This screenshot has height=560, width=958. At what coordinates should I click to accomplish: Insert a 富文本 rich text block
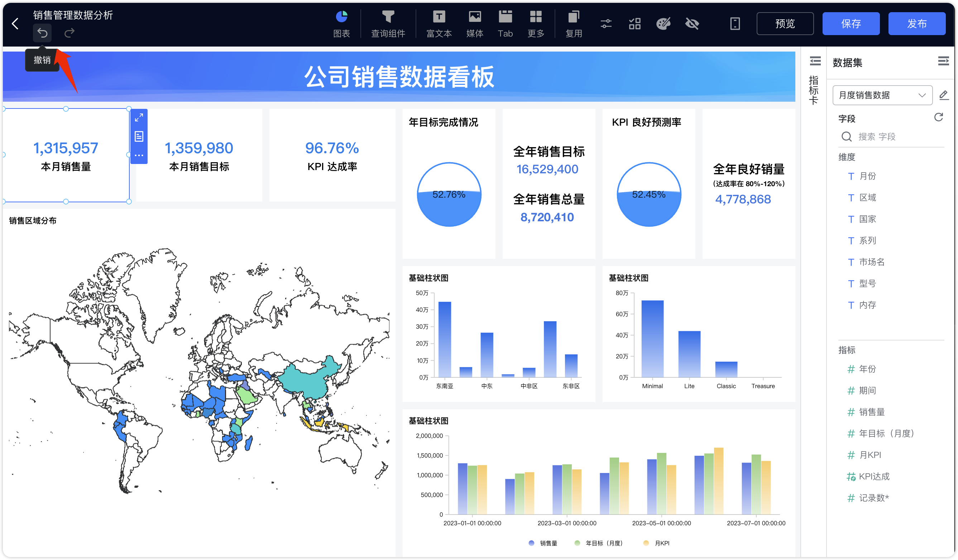439,24
